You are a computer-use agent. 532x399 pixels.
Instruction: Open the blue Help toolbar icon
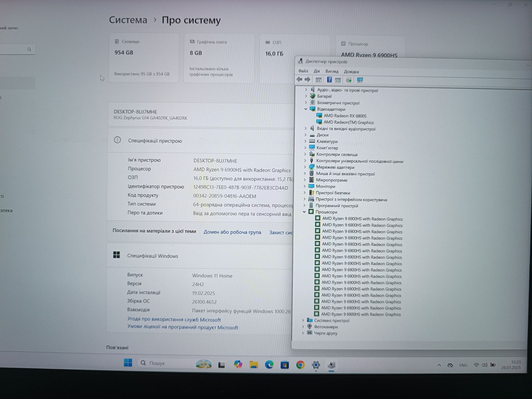(329, 80)
